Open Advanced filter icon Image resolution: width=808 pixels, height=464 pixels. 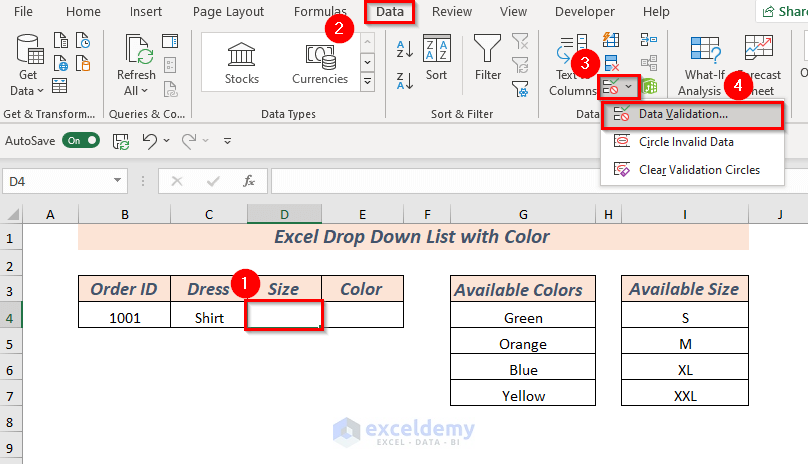(520, 89)
